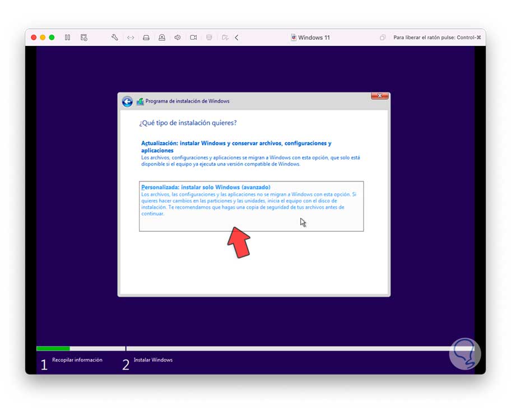This screenshot has height=420, width=511.
Task: Click the 'Programa de instalación de Windows' title
Action: coord(187,101)
